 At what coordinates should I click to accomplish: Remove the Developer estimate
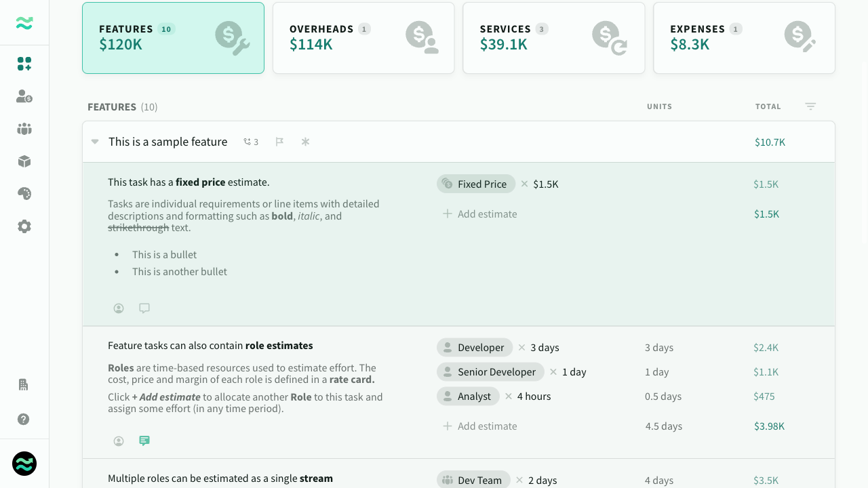pyautogui.click(x=521, y=347)
